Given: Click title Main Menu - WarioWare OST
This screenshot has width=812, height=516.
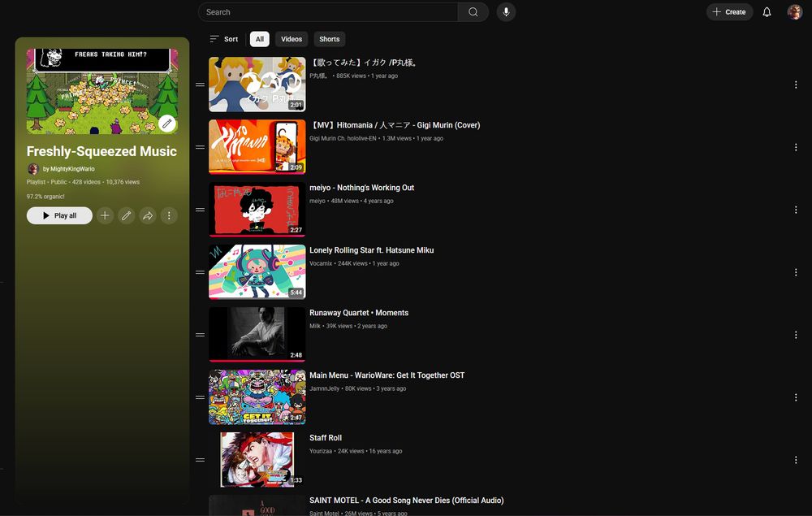Looking at the screenshot, I should pyautogui.click(x=387, y=375).
